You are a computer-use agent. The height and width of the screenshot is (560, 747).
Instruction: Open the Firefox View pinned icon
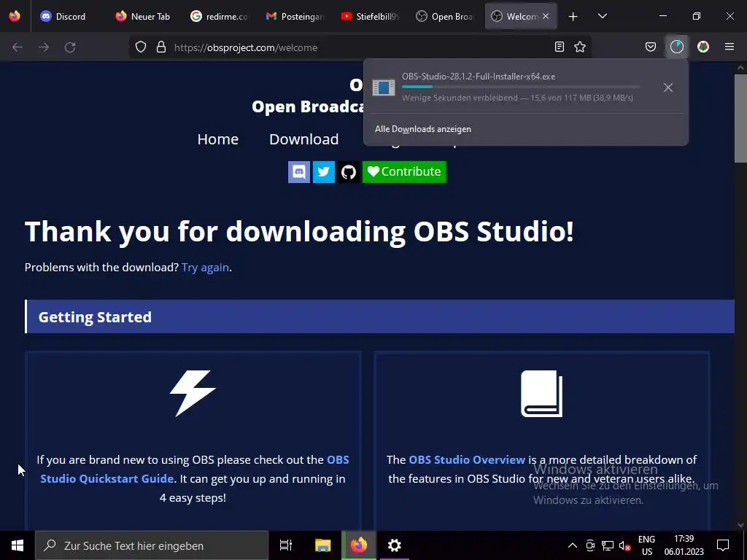15,16
